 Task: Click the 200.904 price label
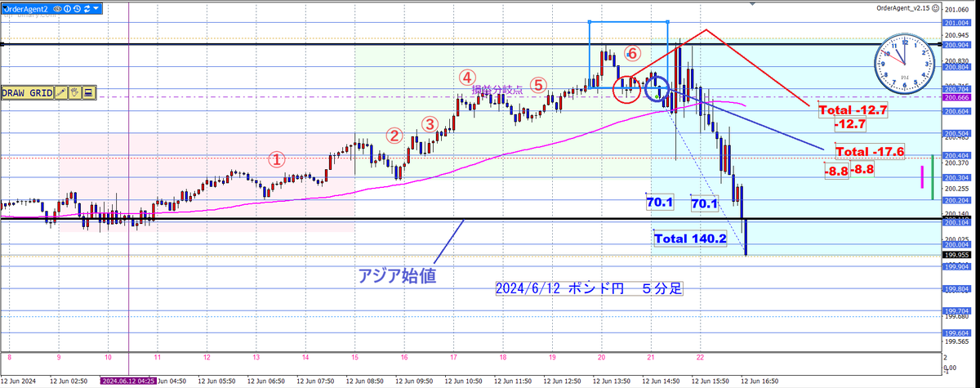click(x=956, y=46)
